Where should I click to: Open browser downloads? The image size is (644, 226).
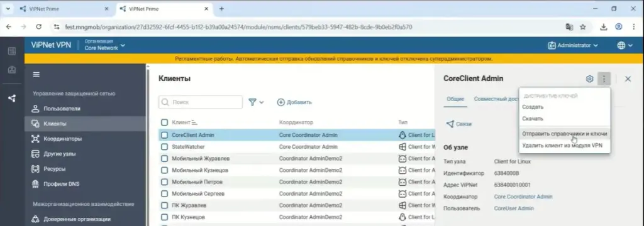pos(603,27)
